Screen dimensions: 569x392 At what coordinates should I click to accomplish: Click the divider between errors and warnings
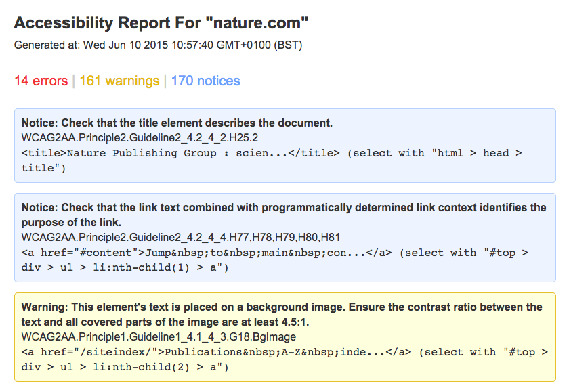(x=74, y=81)
